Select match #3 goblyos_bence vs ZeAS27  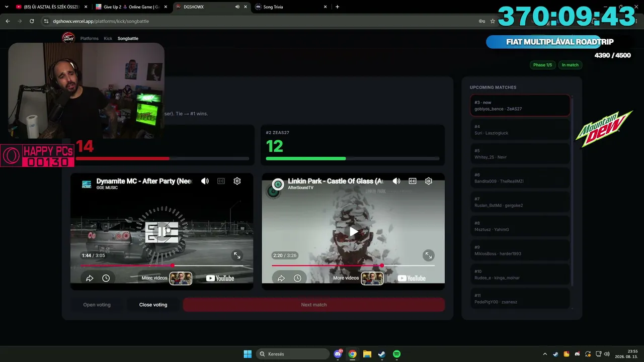[x=520, y=106]
